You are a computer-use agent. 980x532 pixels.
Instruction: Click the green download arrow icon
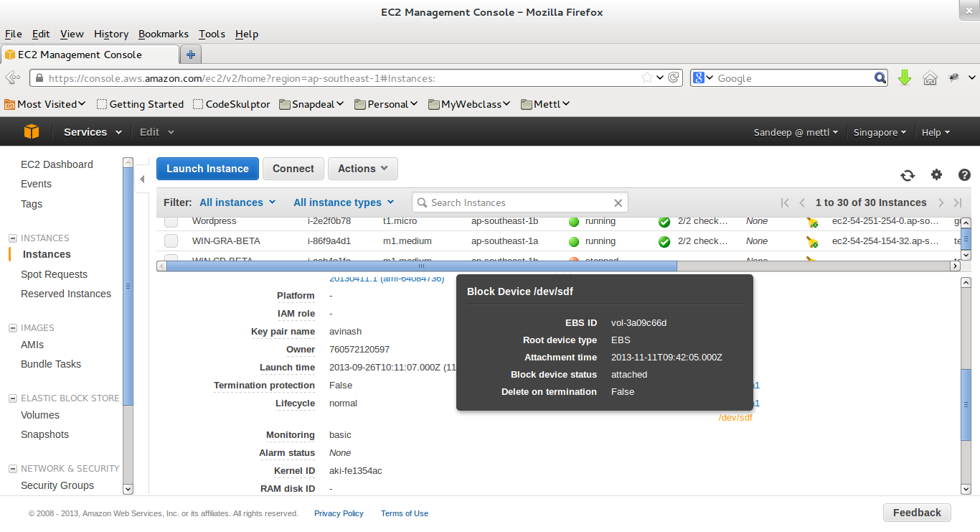pos(905,78)
